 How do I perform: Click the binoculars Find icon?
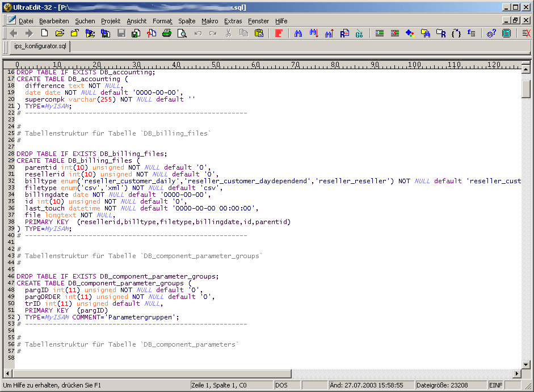click(298, 33)
